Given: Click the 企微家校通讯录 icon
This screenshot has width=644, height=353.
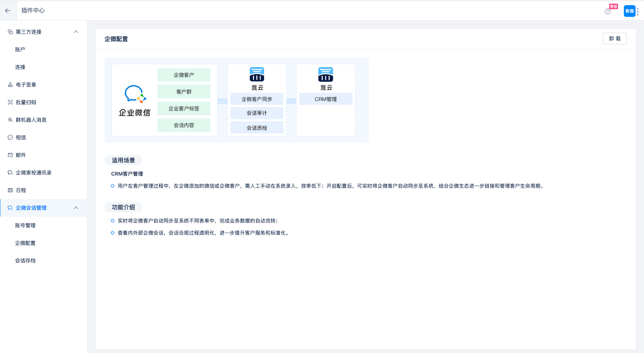Looking at the screenshot, I should (10, 173).
